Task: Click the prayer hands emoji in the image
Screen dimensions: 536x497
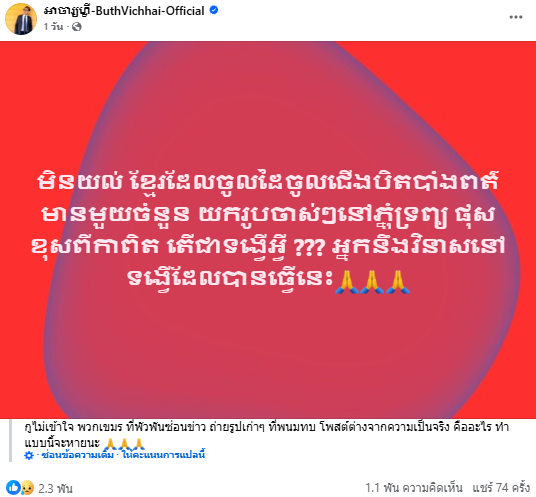Action: [x=372, y=282]
